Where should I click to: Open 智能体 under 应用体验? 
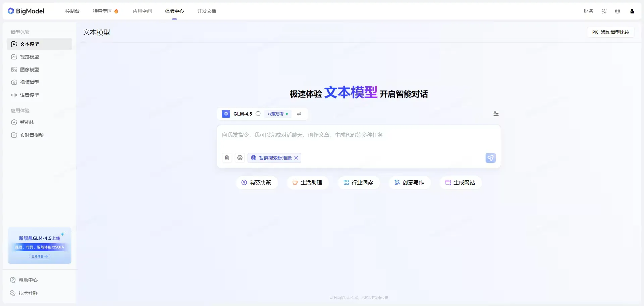pyautogui.click(x=28, y=122)
